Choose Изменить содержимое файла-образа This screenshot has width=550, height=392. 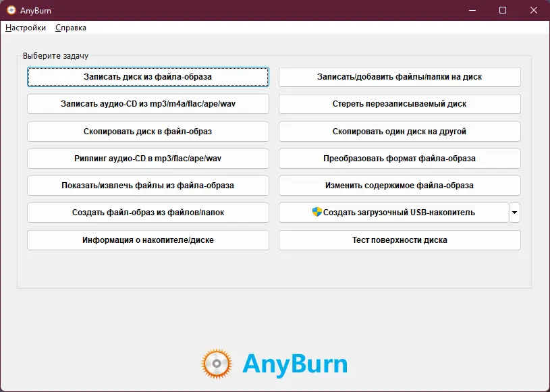tap(400, 186)
